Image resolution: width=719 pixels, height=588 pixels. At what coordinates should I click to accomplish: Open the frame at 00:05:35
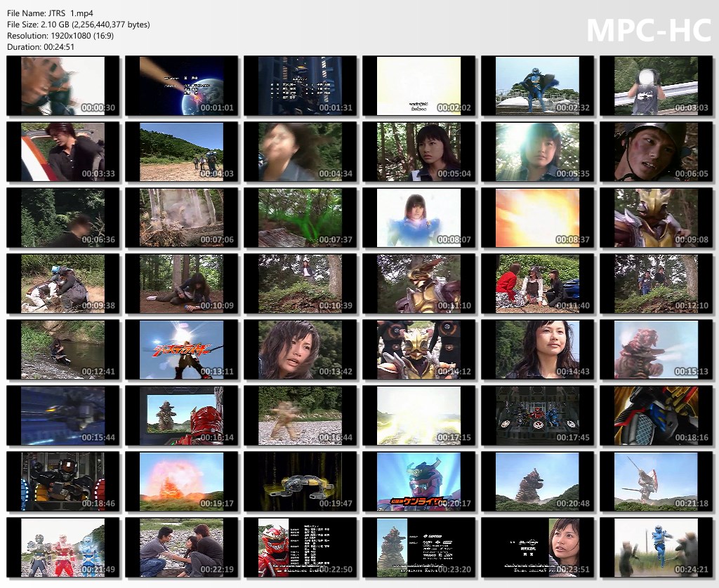coord(537,152)
